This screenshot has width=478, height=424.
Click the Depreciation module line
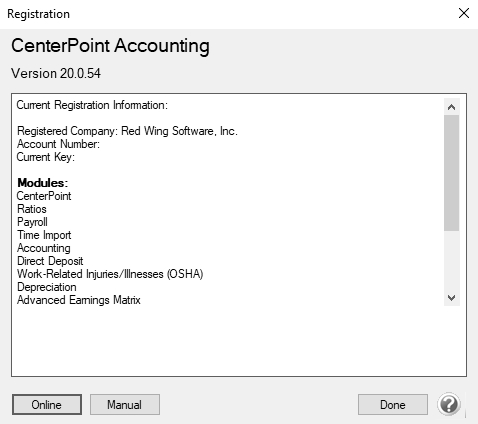point(47,287)
